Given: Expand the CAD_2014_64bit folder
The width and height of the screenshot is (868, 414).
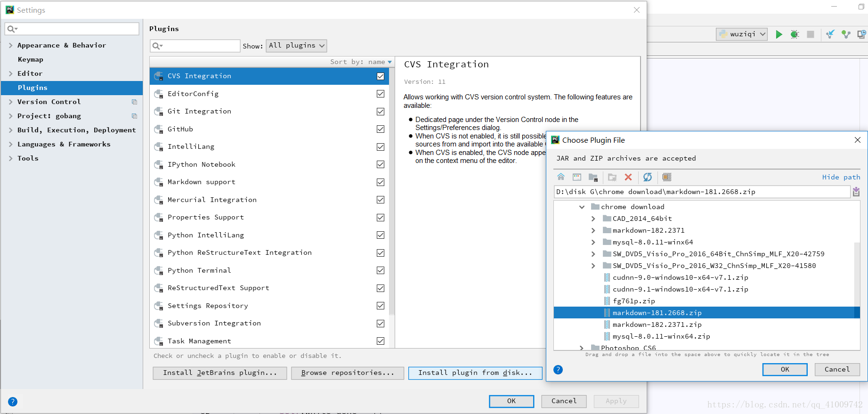Looking at the screenshot, I should 593,219.
